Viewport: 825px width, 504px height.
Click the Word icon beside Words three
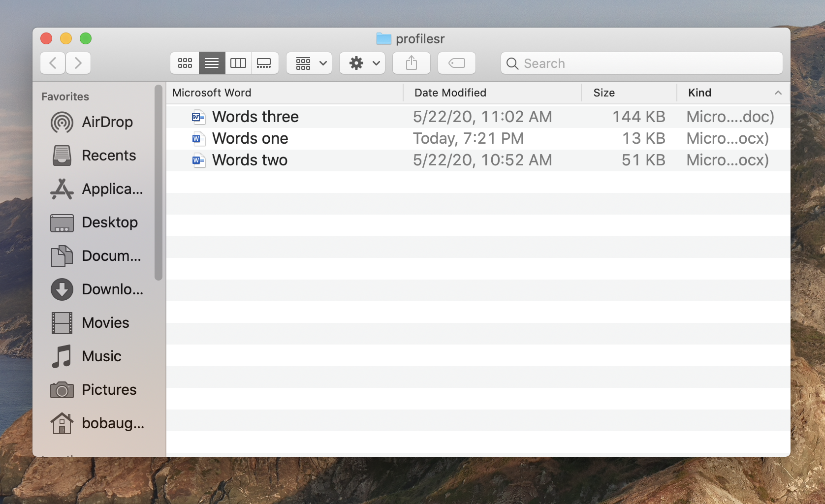click(x=198, y=117)
